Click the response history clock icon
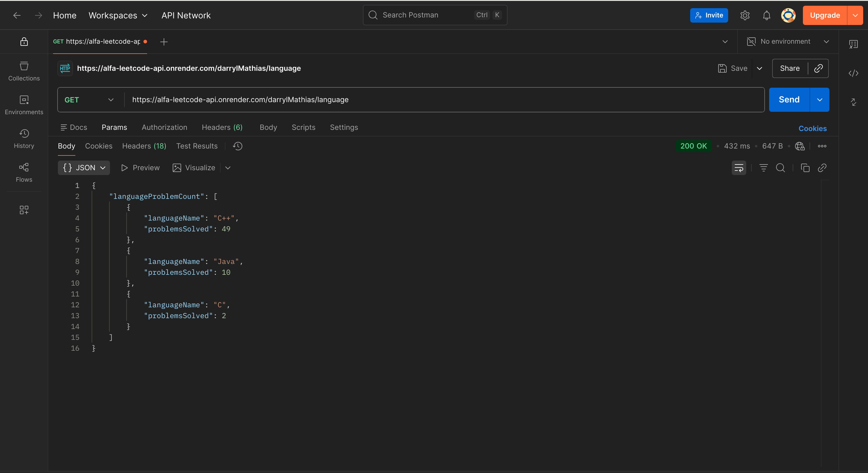 (237, 146)
